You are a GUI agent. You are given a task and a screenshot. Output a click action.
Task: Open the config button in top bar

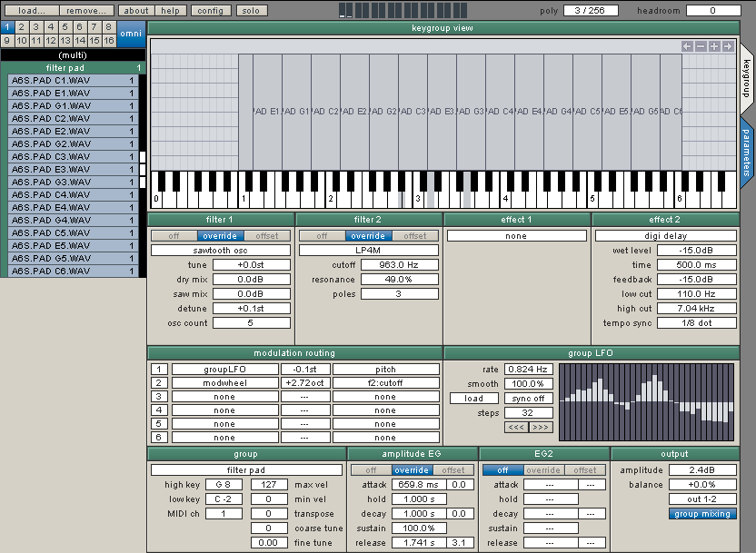(210, 11)
